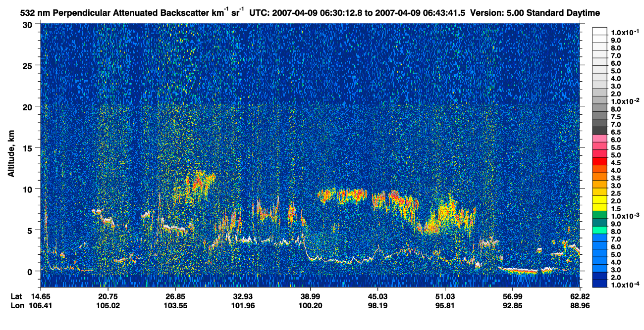Select latitude value 14.65

[40, 296]
